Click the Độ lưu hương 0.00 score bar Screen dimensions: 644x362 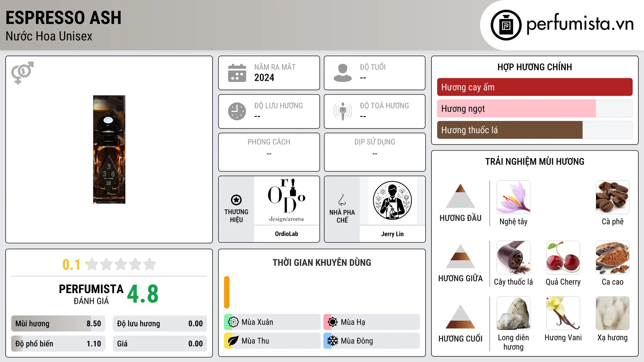160,324
